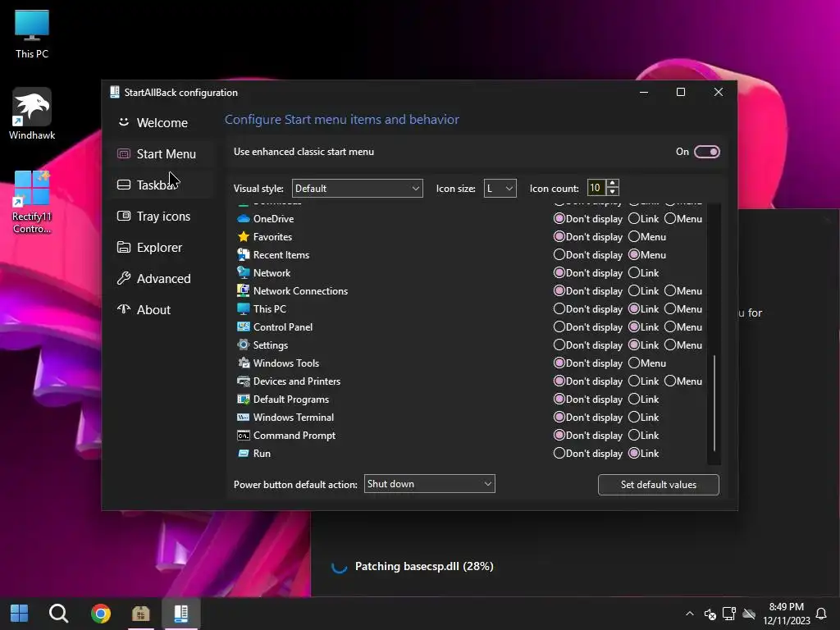Open the Rectify11 Control desktop shortcut
Screen dimensions: 840x630
point(32,202)
